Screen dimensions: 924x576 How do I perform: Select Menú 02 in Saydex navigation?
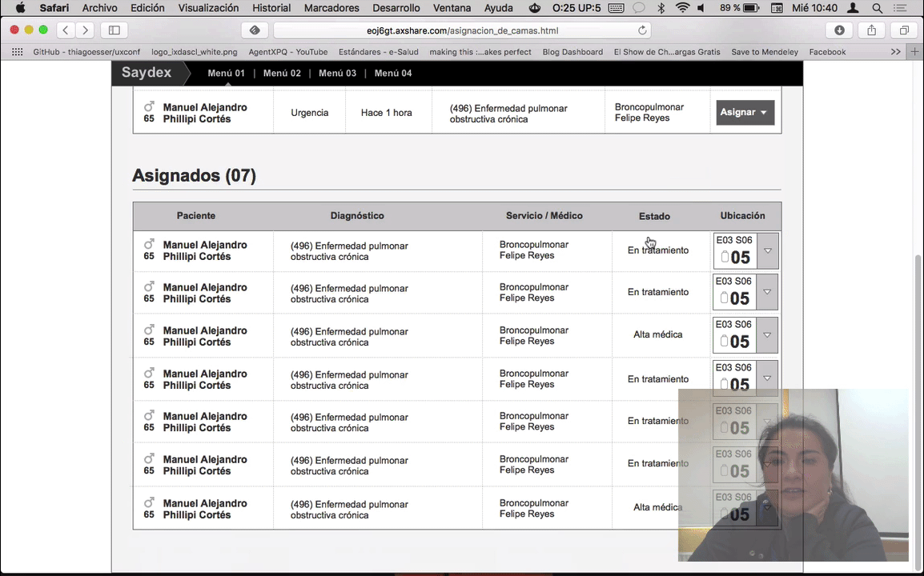tap(282, 74)
